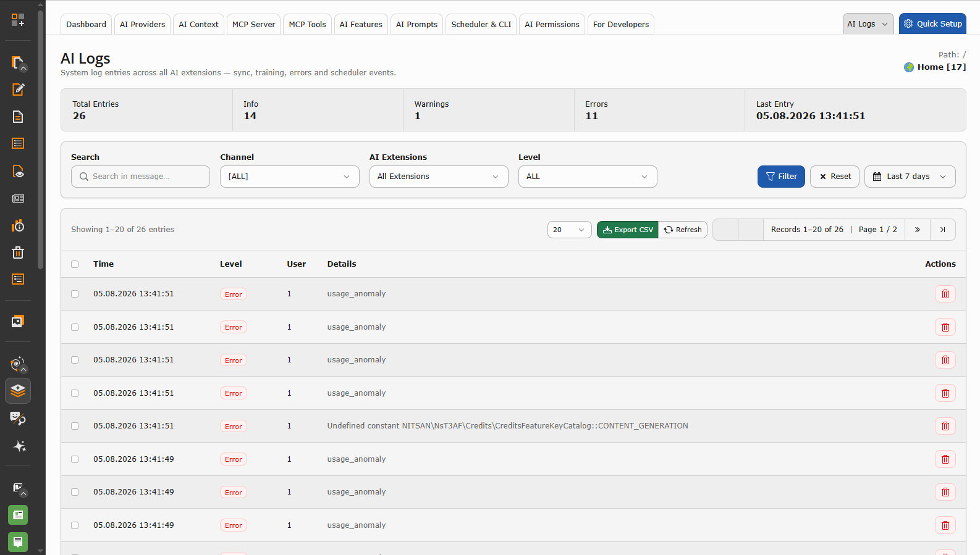Switch to the AI Prompts tab
Viewport: 980px width, 555px height.
(x=416, y=25)
